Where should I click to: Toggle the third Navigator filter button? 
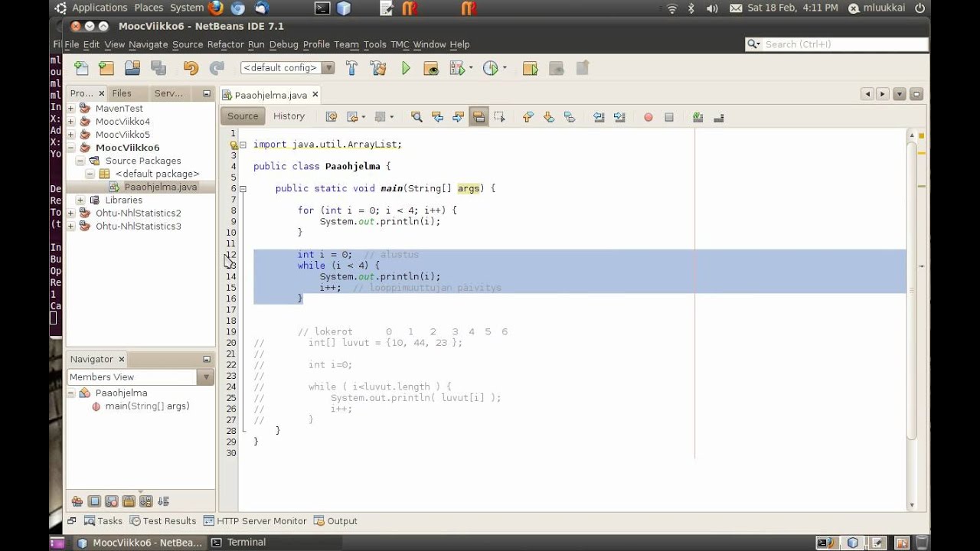pos(112,501)
